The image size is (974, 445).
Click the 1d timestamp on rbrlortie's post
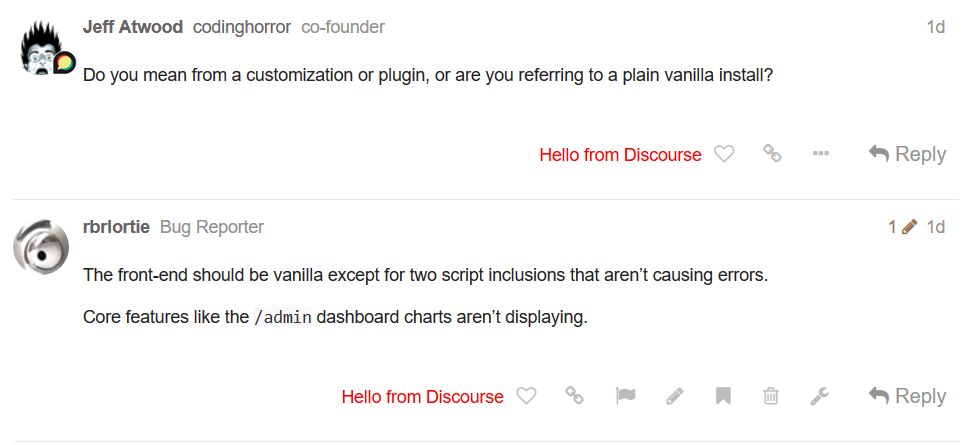[935, 227]
